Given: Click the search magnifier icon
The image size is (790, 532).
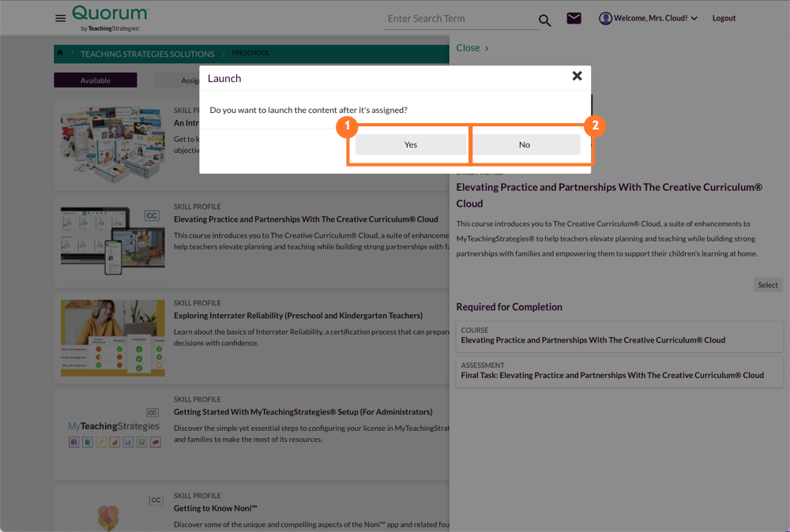Looking at the screenshot, I should [544, 19].
